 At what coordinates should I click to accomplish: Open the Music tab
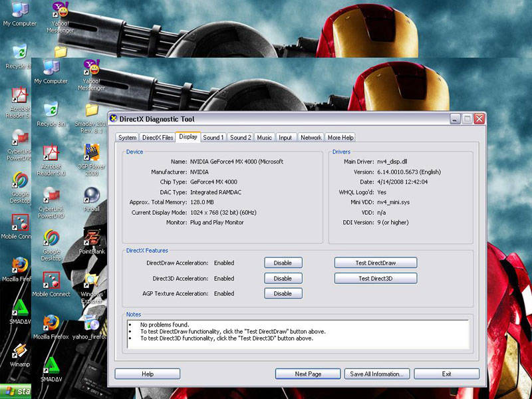pos(264,138)
